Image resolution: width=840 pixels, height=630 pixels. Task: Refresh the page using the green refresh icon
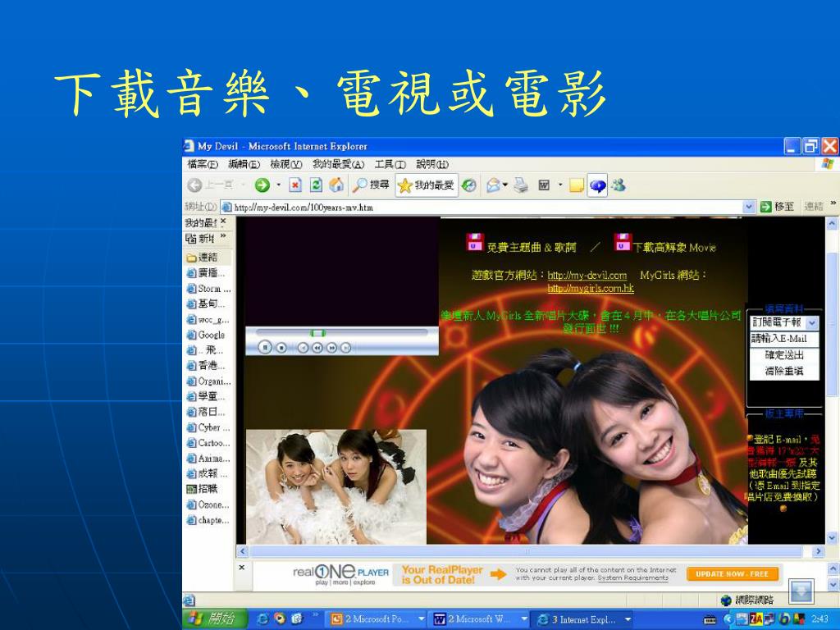tap(316, 185)
